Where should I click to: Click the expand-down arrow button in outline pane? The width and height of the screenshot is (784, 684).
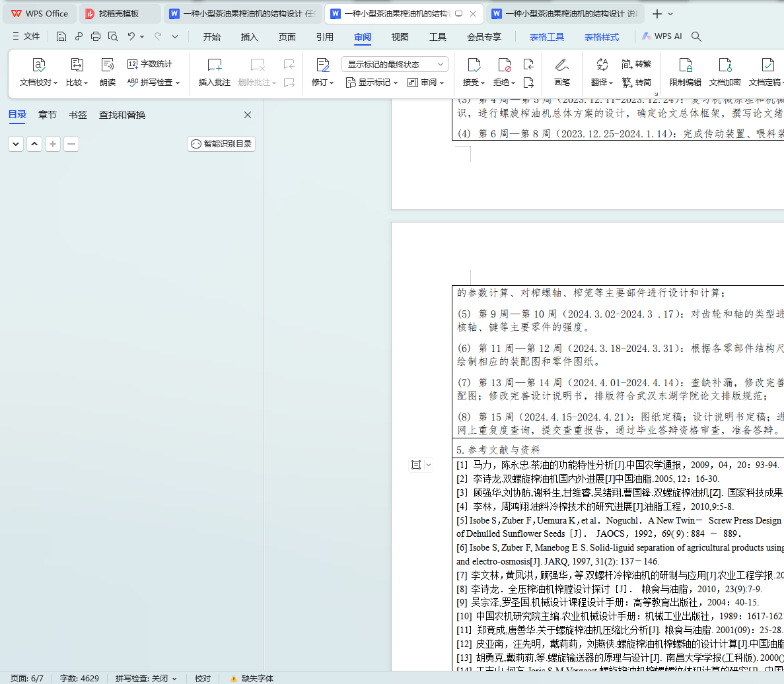[16, 144]
